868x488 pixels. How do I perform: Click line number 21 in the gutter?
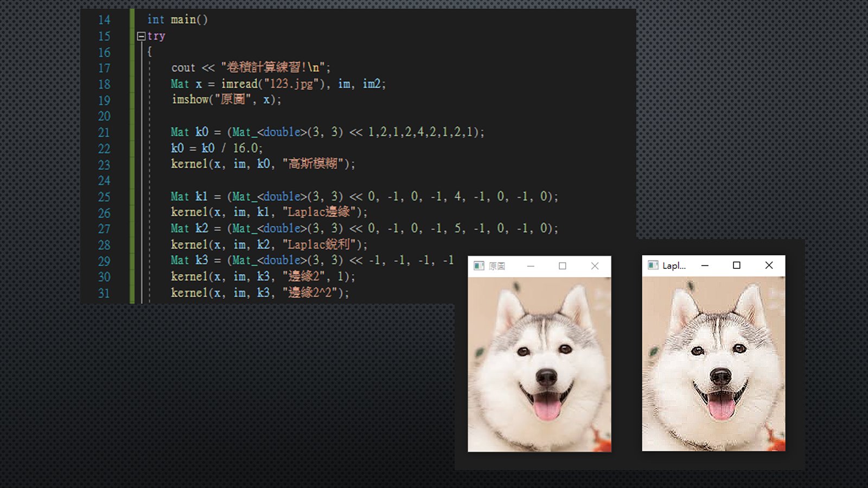point(104,132)
